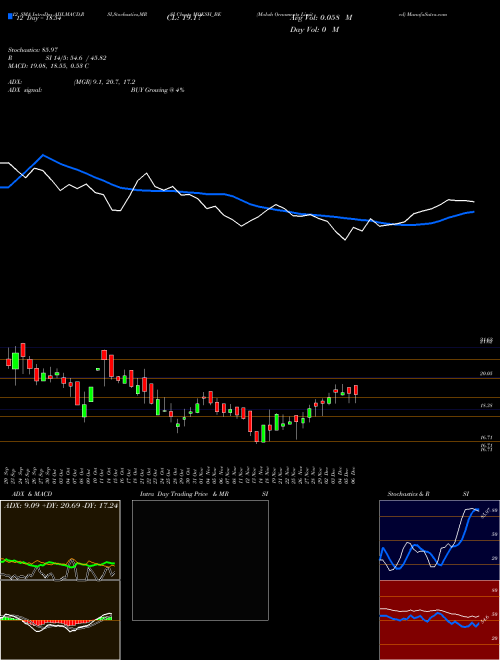
Task: Click the 'Stochastics & R' panel title
Action: (409, 494)
